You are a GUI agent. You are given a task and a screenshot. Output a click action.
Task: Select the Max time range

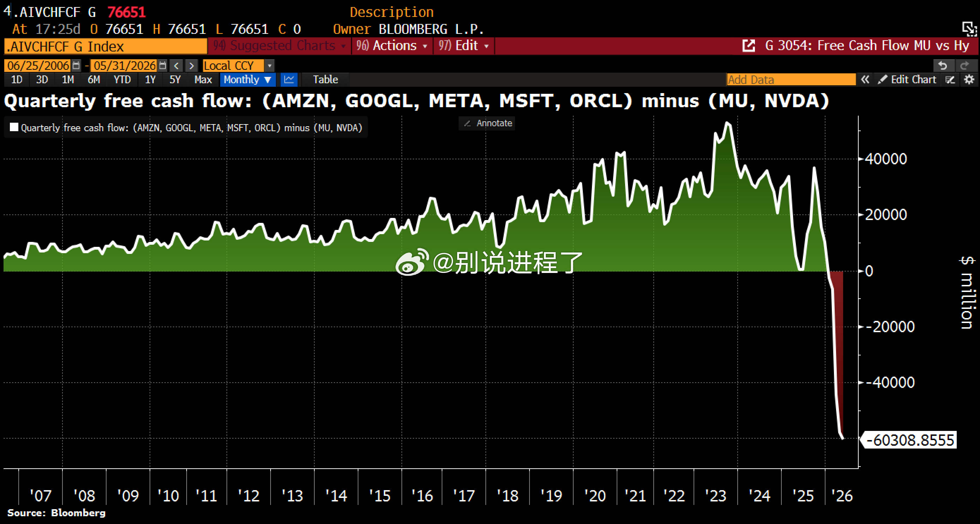pos(203,79)
